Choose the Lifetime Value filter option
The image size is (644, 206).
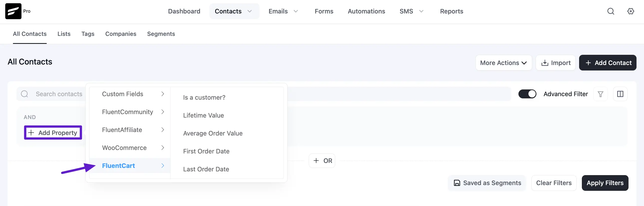point(203,116)
